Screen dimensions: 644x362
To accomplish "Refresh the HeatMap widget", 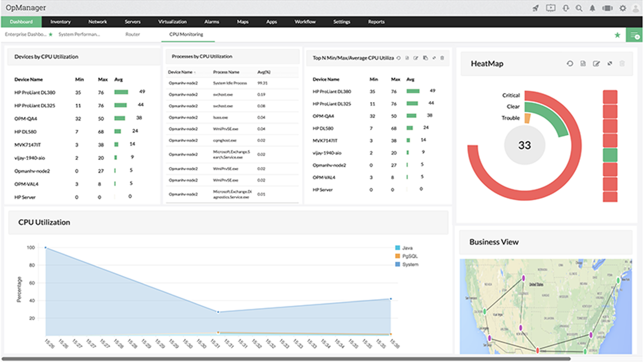I will 570,64.
